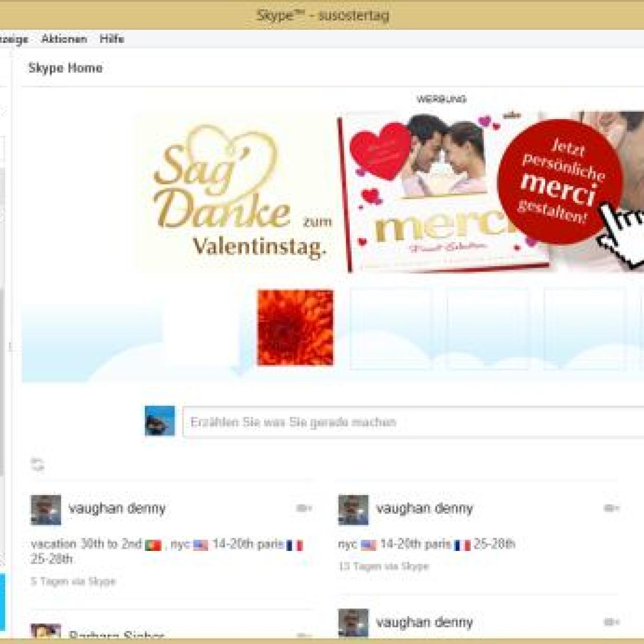Click the WERBUNG label above the ad
This screenshot has height=644, width=644.
point(442,99)
